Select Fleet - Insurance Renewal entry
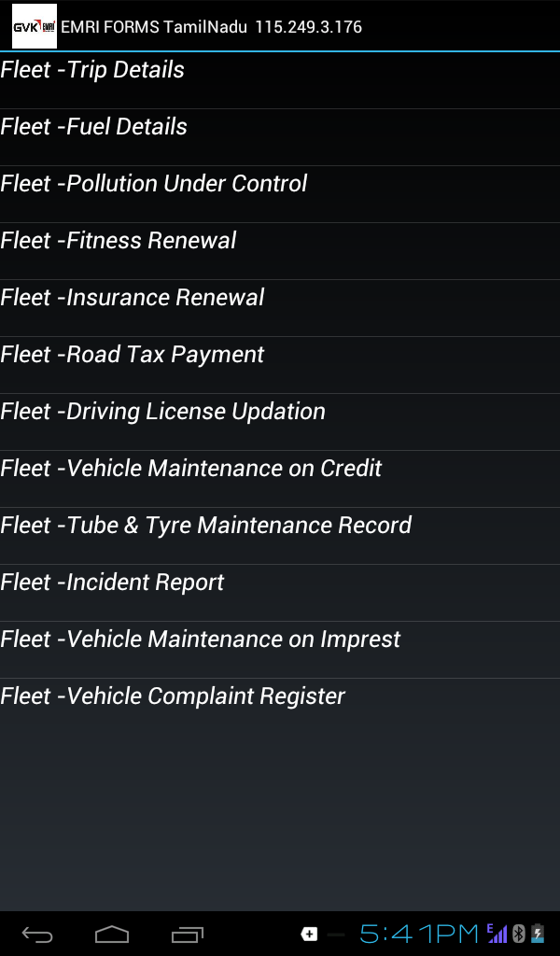This screenshot has width=560, height=956. [133, 298]
